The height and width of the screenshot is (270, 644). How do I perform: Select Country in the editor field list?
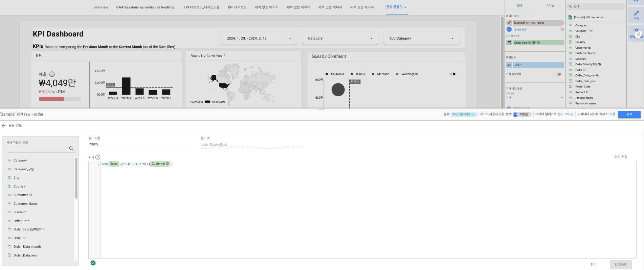[19, 187]
